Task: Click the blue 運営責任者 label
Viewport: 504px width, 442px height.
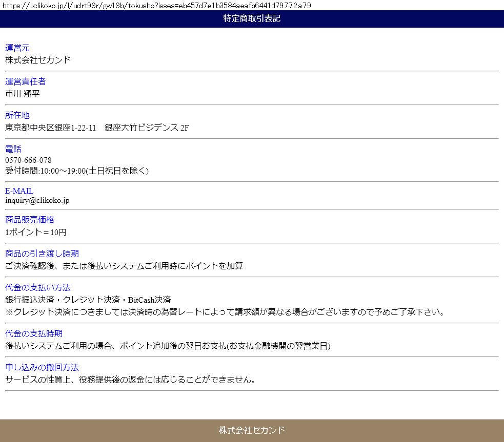Action: [x=26, y=81]
